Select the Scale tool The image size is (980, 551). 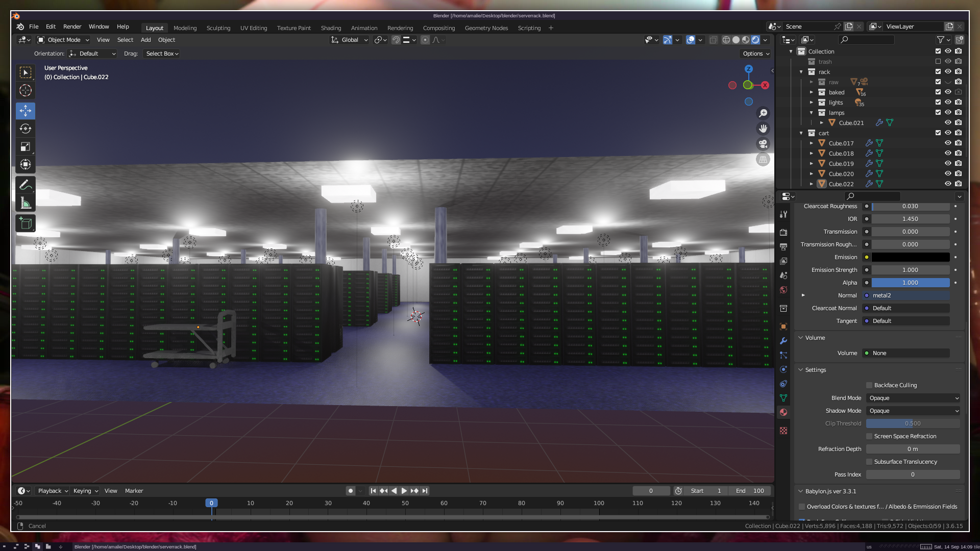(26, 147)
